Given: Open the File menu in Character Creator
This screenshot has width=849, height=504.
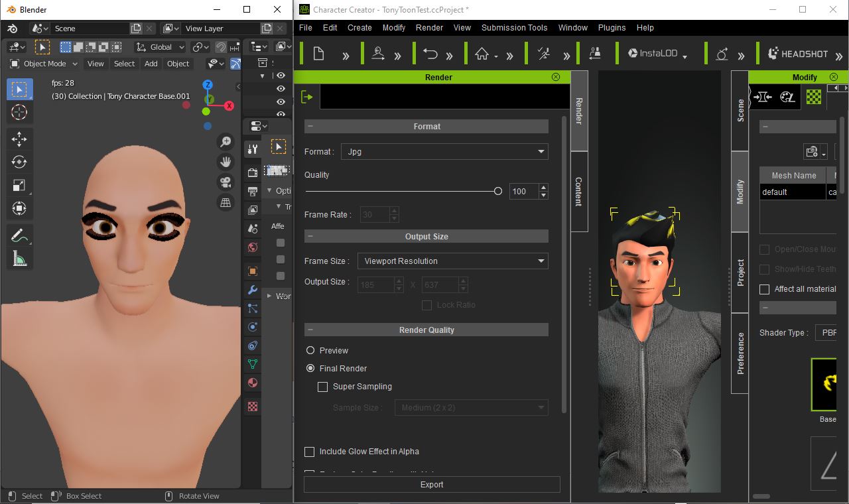Looking at the screenshot, I should tap(306, 28).
